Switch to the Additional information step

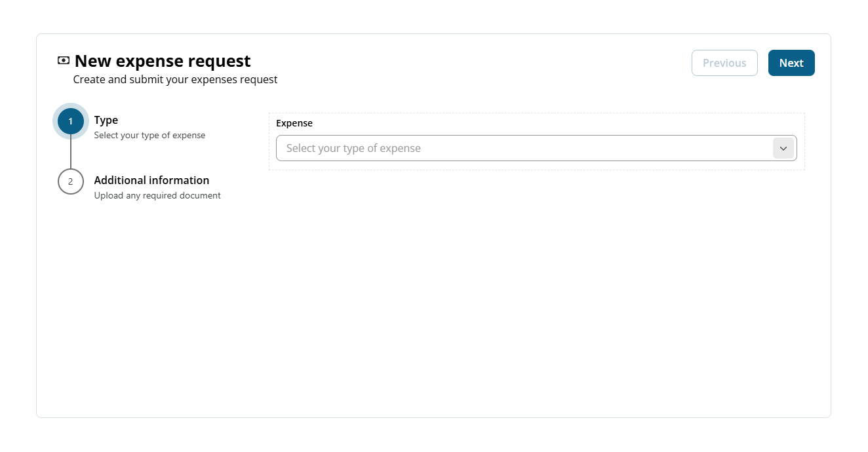(151, 180)
